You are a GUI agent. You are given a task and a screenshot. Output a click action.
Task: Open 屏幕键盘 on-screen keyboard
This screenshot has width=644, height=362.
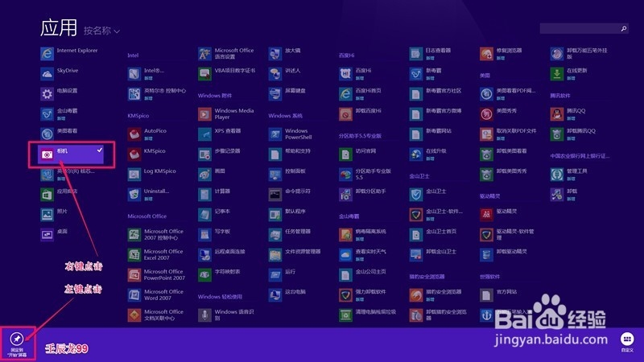click(287, 93)
